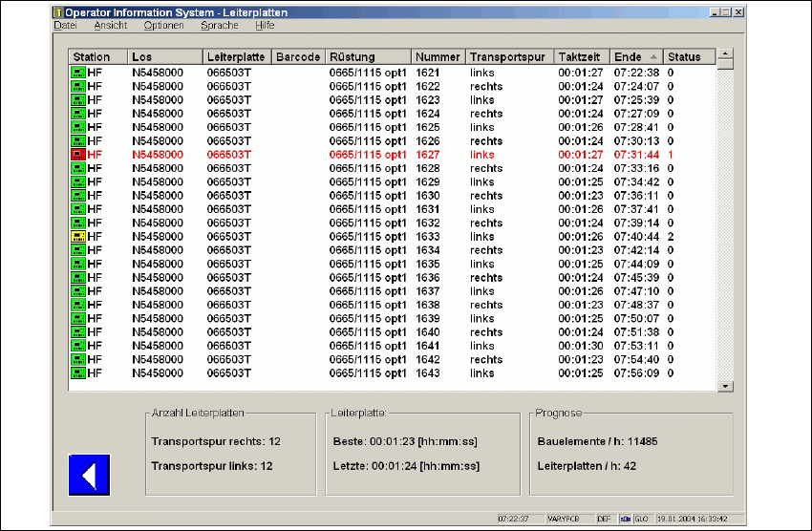812x531 pixels.
Task: Click the green station icon in row 1621
Action: pyautogui.click(x=77, y=73)
